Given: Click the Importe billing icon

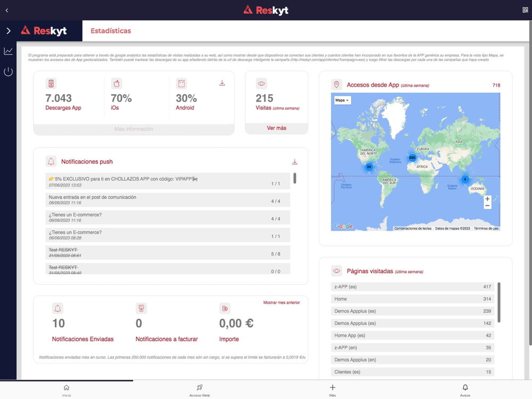Looking at the screenshot, I should 225,309.
